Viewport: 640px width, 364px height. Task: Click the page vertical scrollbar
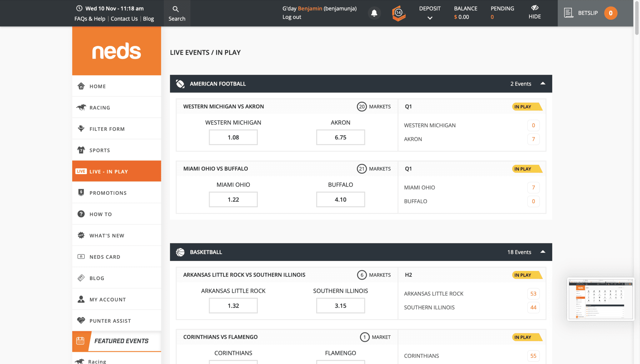click(x=637, y=19)
